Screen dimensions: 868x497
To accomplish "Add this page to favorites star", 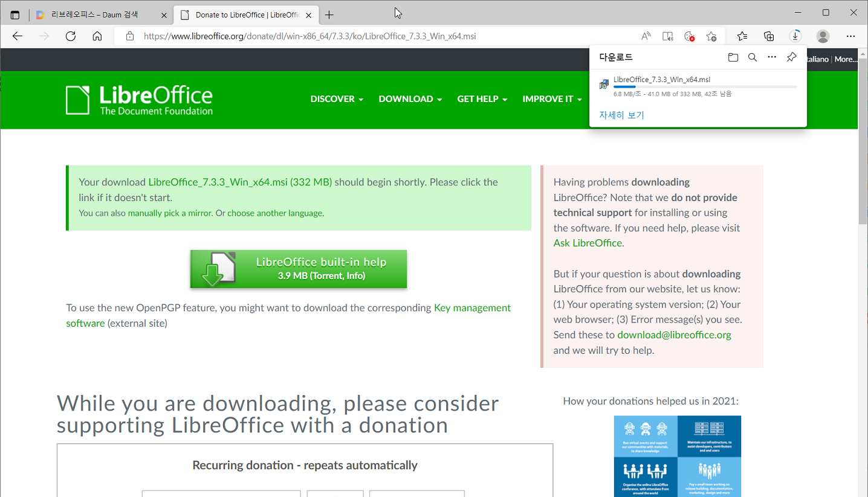I will coord(711,36).
